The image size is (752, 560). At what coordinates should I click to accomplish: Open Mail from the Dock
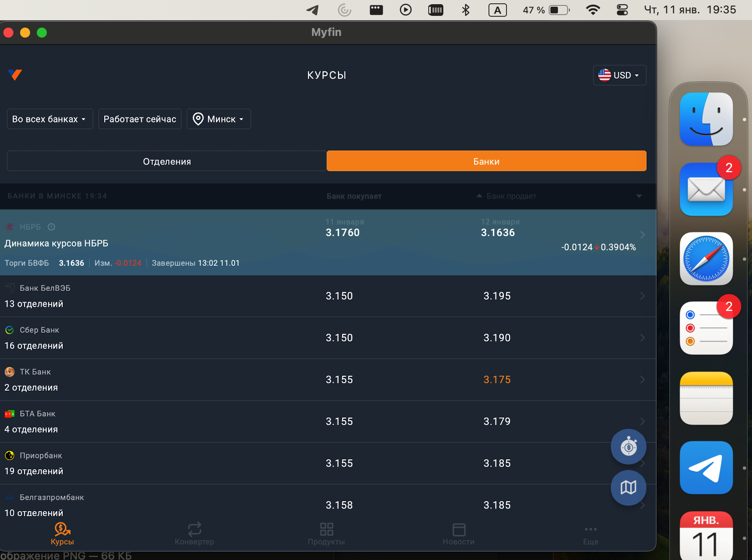click(706, 189)
